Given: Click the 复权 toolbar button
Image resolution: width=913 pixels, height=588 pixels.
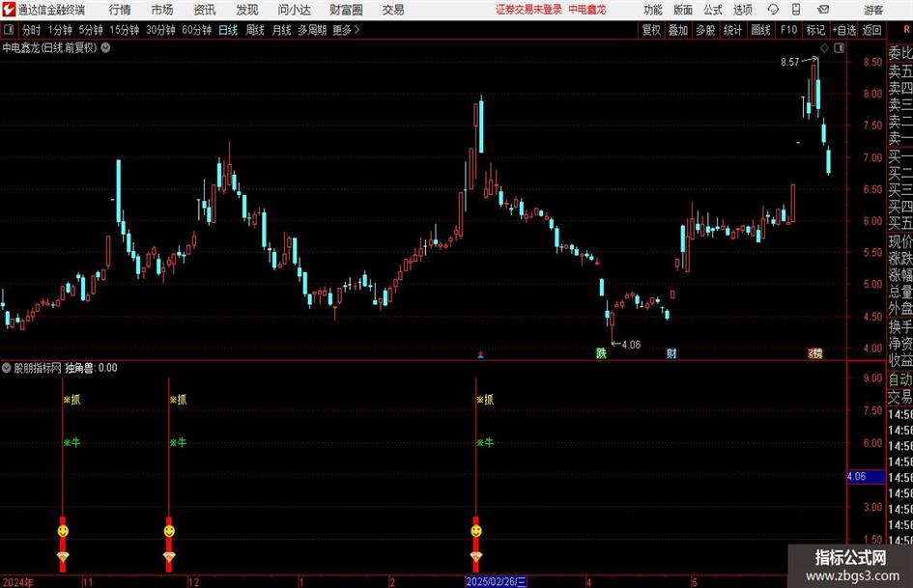Looking at the screenshot, I should [651, 30].
